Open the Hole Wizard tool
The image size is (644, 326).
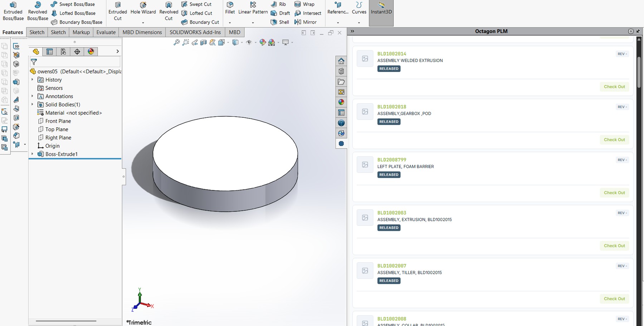pos(143,8)
